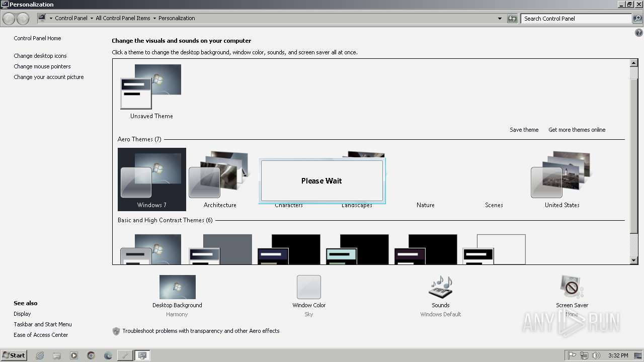The height and width of the screenshot is (362, 644).
Task: Open Windows Explorer folder on taskbar
Action: tap(57, 355)
